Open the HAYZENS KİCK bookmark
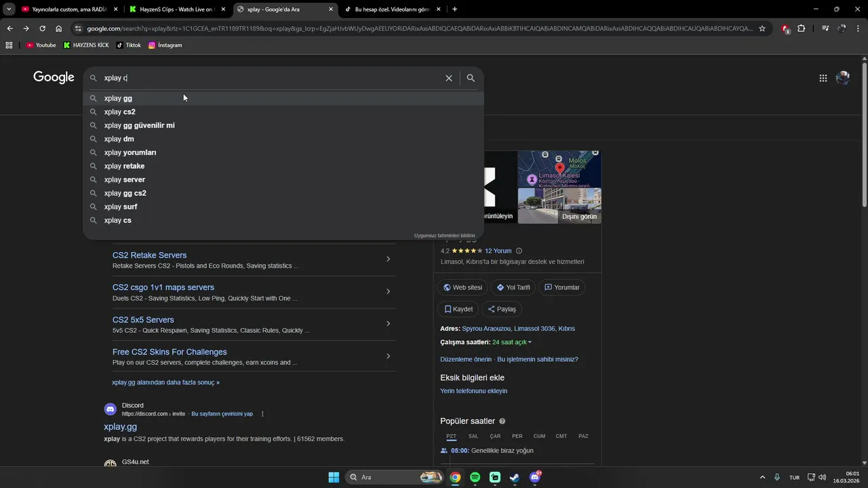Image resolution: width=868 pixels, height=488 pixels. coord(86,45)
